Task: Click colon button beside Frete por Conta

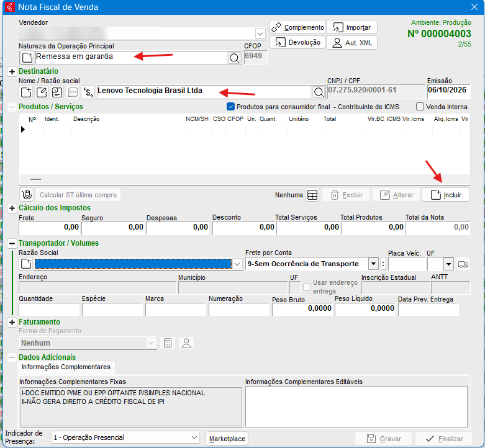Action: pos(383,264)
